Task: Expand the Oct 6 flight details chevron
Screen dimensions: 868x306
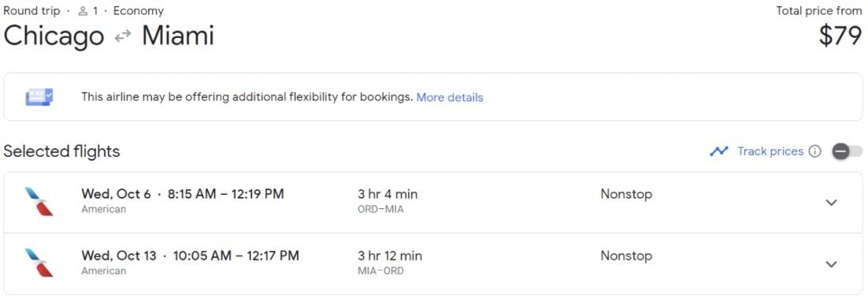Action: pos(831,203)
